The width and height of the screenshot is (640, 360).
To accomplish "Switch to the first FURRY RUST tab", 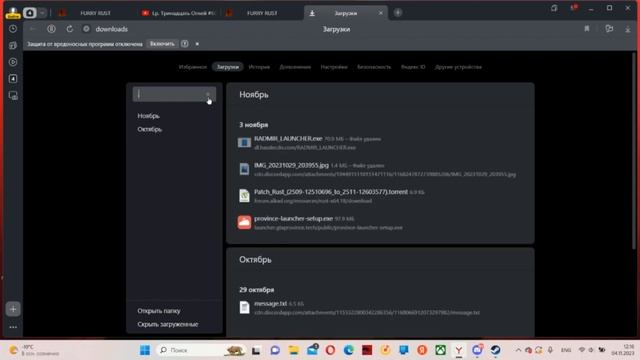I will 95,13.
